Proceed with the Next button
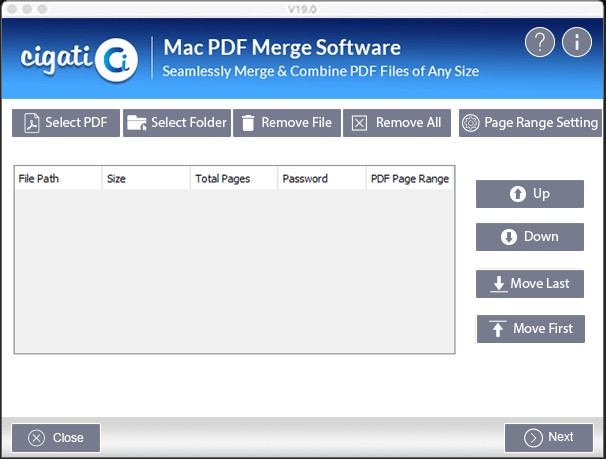Viewport: 606px width, 459px height. (x=549, y=438)
